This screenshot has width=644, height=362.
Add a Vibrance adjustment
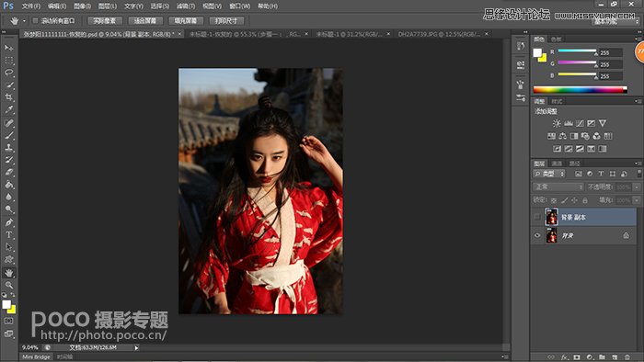(603, 123)
